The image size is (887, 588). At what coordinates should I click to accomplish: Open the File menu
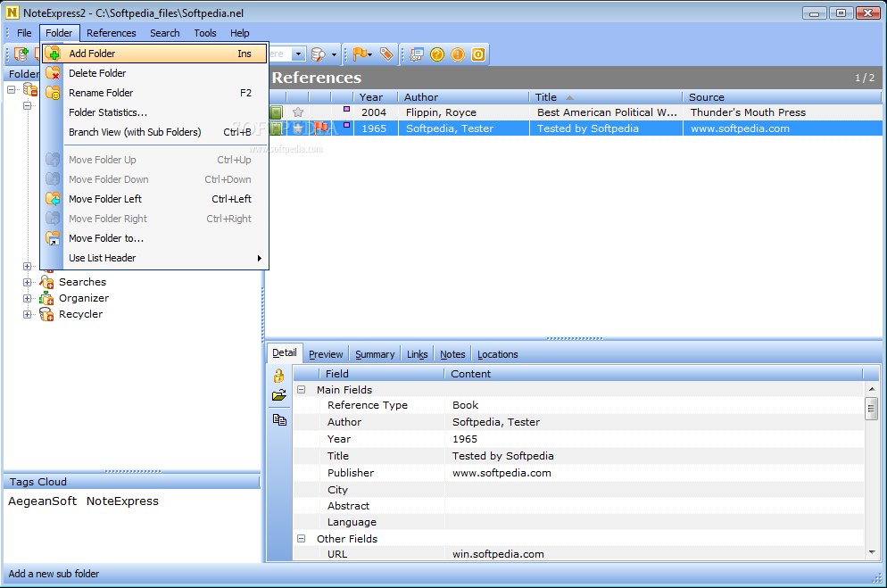[x=24, y=33]
